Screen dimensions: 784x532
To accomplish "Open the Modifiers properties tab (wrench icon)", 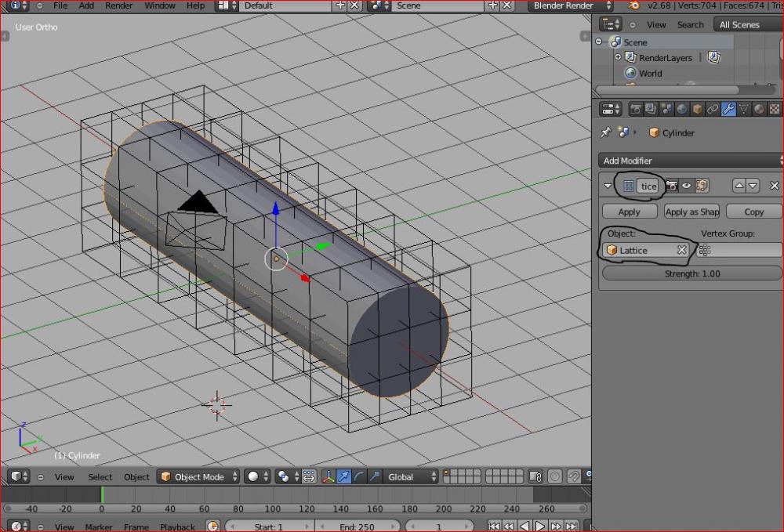I will point(728,110).
